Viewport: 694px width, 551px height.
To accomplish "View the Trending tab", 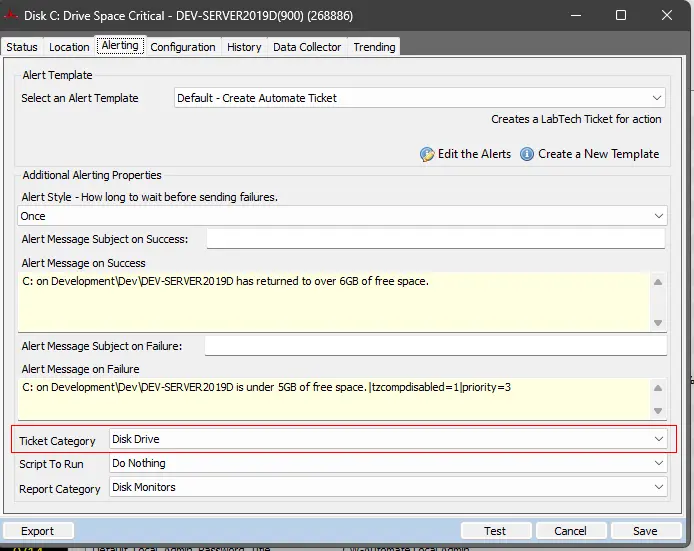I will [374, 47].
